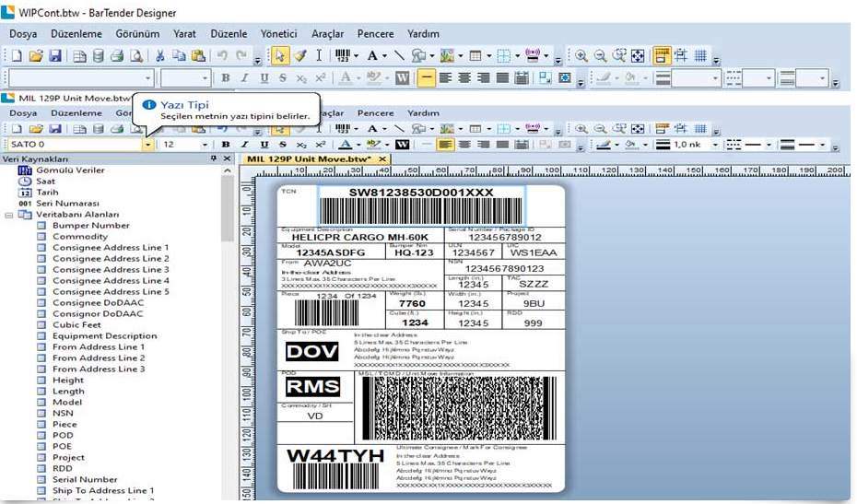Screen dimensions: 857x504
Task: Click the Cut scissors icon in WIPCont.btw toolbar
Action: coord(160,56)
